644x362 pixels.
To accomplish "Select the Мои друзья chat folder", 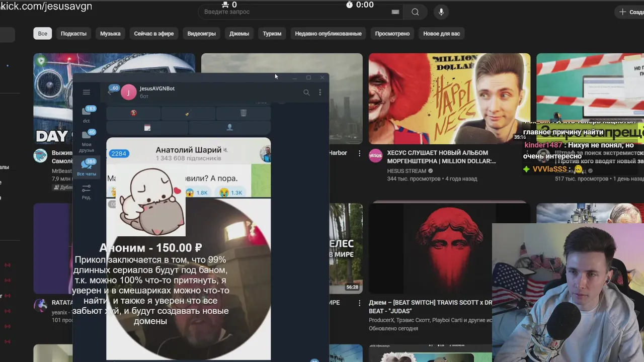I will (87, 141).
